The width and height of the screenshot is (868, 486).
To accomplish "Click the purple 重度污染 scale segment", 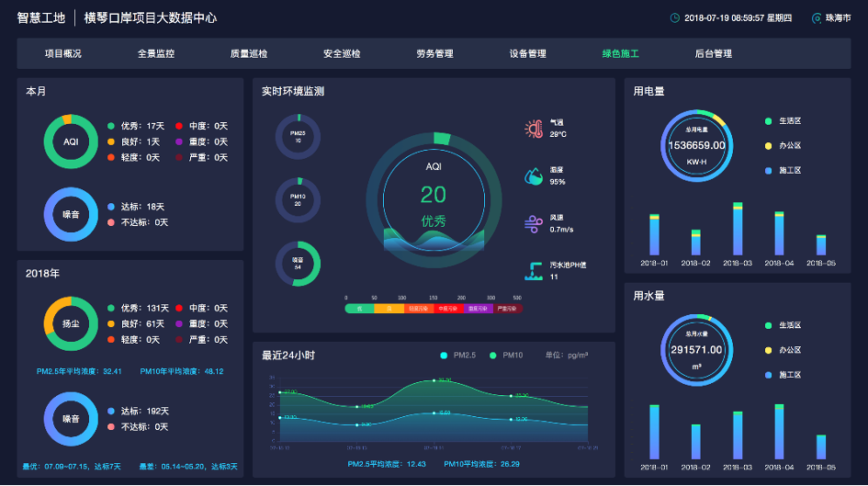I will (479, 309).
